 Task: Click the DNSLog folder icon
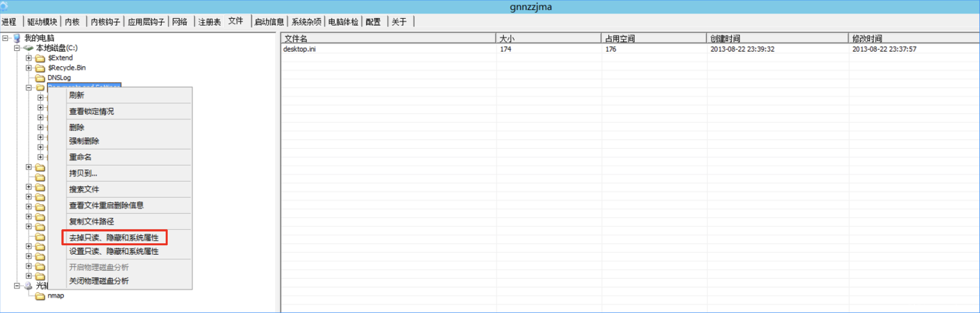(x=40, y=78)
